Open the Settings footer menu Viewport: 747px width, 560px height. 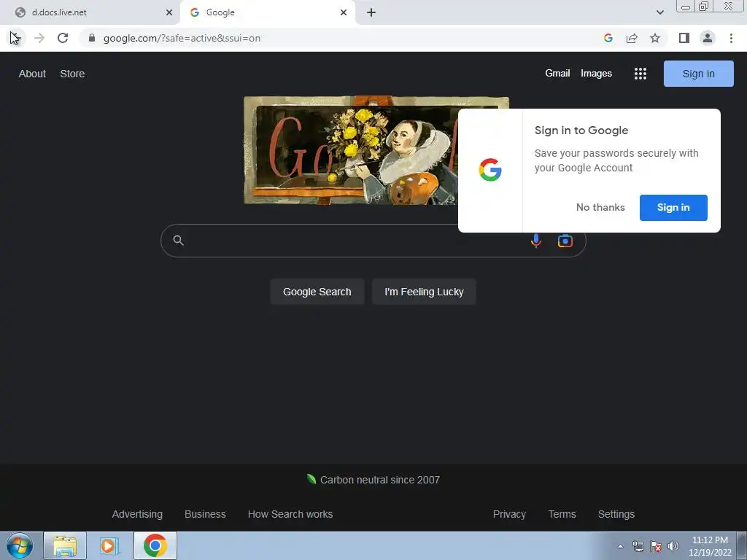616,514
